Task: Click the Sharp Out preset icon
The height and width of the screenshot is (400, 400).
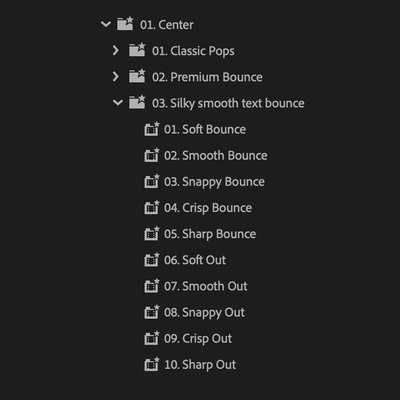Action: 152,364
